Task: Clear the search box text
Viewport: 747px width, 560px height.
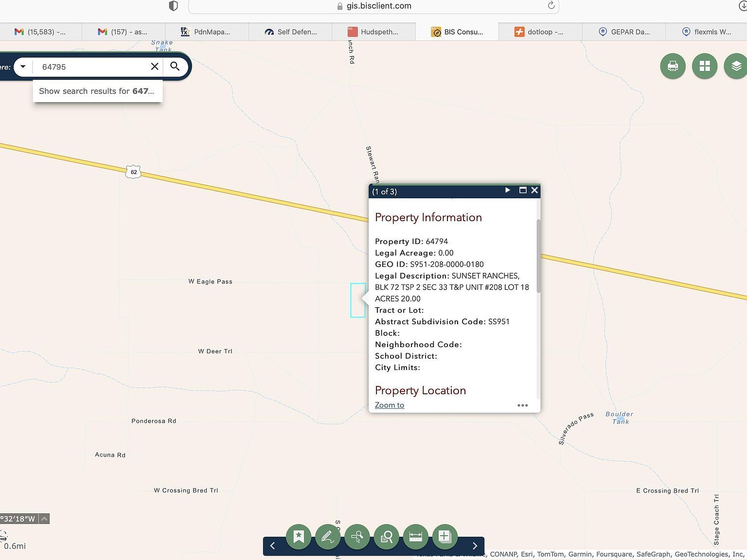Action: (x=155, y=67)
